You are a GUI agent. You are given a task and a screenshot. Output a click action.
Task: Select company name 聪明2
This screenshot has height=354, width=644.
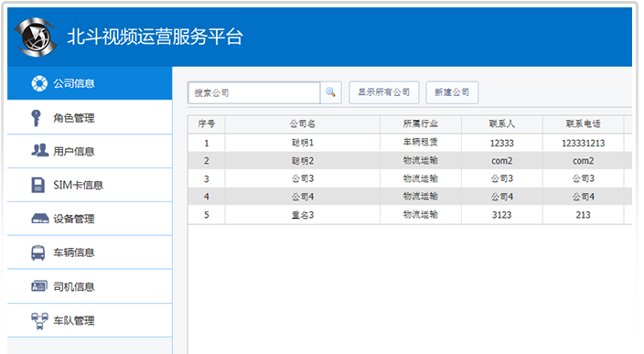303,161
